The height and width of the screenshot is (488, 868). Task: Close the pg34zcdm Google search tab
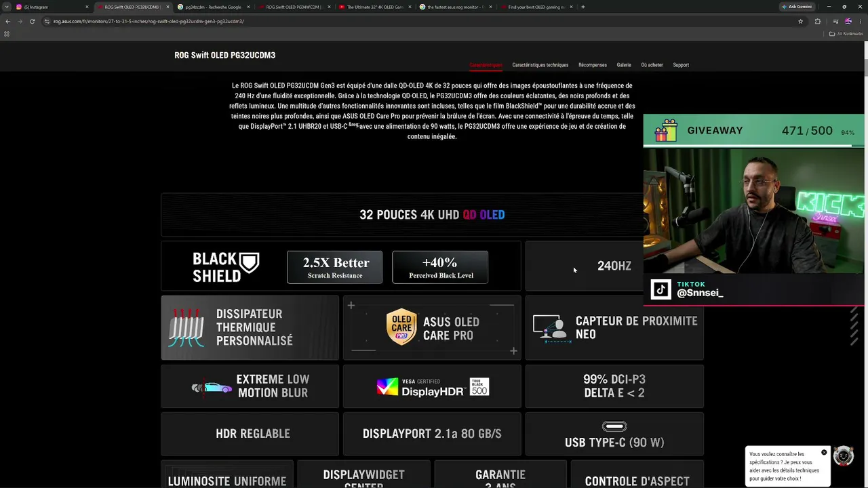click(248, 7)
